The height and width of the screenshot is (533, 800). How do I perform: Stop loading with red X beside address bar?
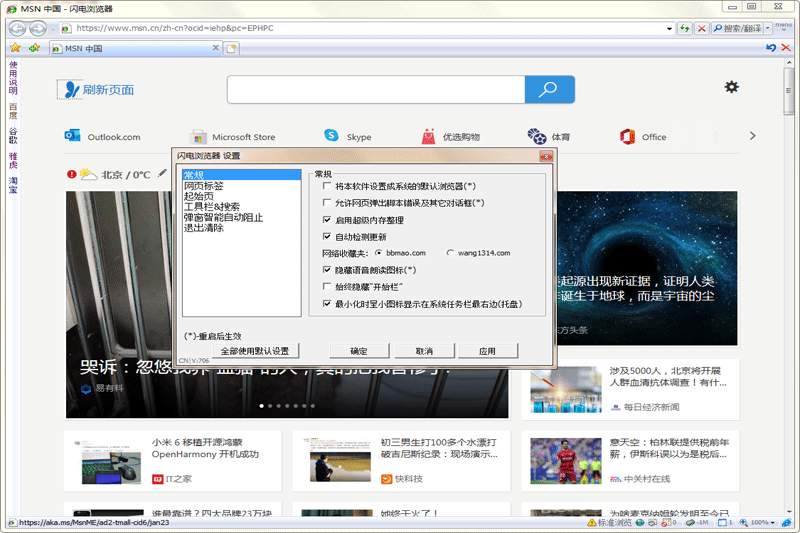pos(702,29)
